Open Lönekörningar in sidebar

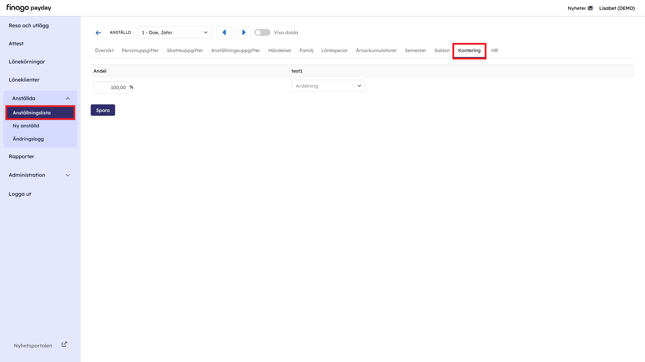tap(27, 62)
